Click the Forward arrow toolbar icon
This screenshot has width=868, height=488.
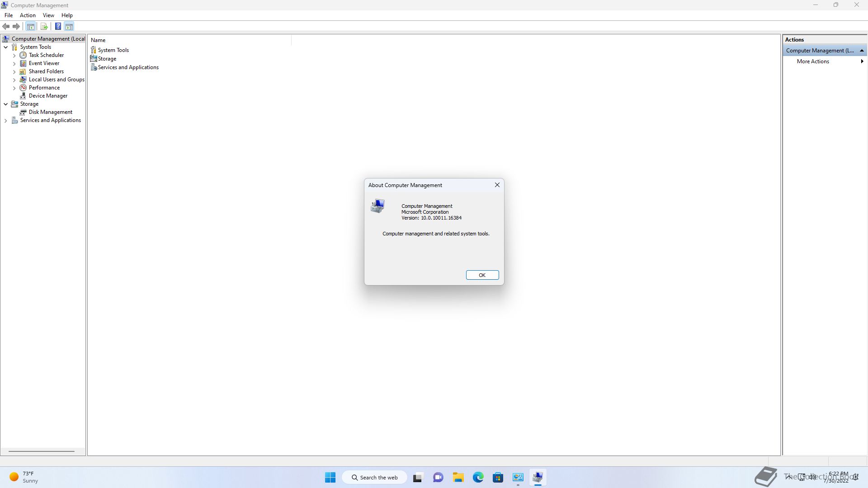click(x=16, y=26)
